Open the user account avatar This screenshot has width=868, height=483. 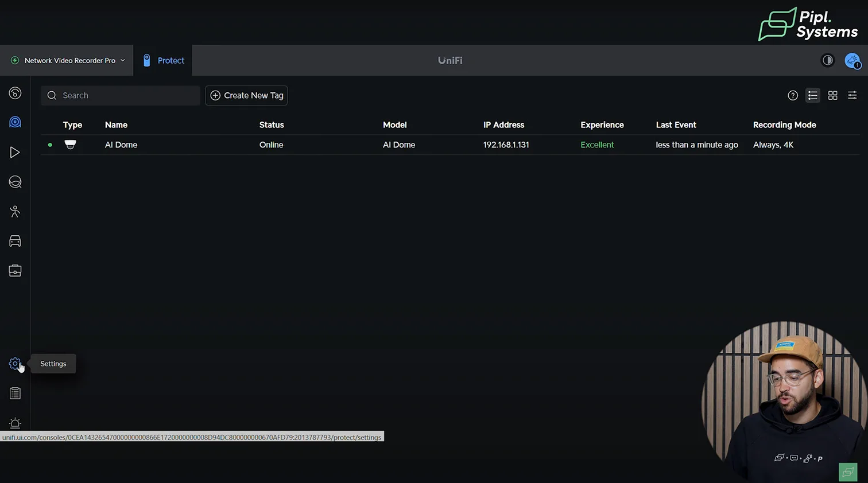852,60
